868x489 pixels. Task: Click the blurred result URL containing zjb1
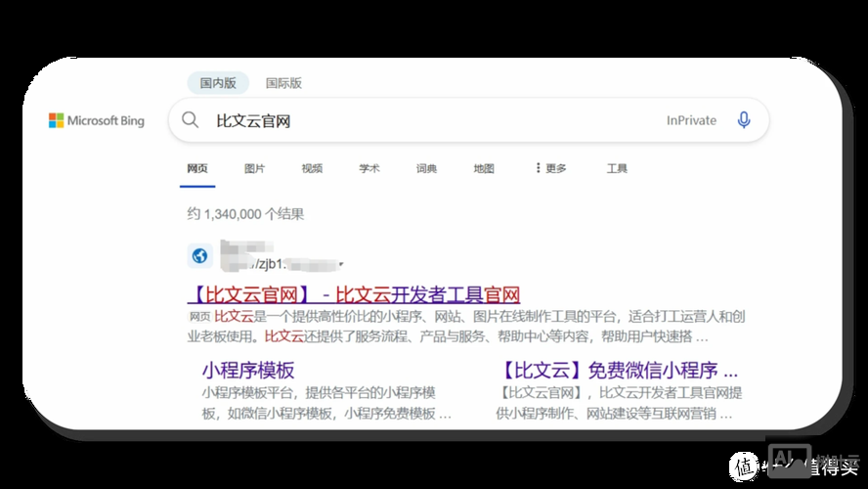280,256
